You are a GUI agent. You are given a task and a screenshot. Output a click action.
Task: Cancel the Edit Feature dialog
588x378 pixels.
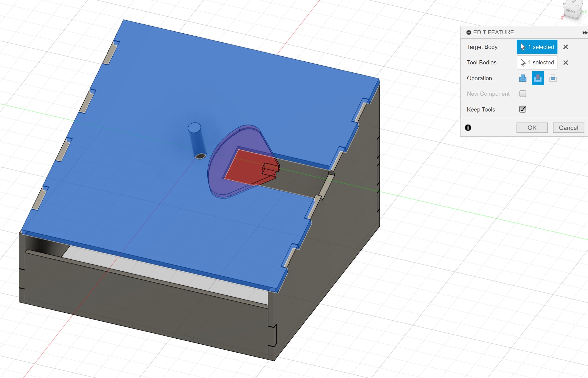point(568,128)
